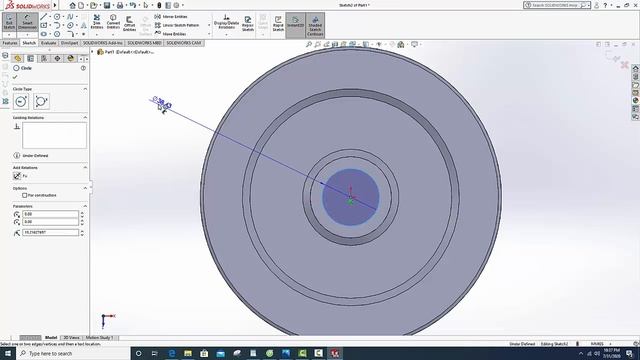Switch to the Features tab
Image resolution: width=640 pixels, height=360 pixels.
pyautogui.click(x=10, y=43)
